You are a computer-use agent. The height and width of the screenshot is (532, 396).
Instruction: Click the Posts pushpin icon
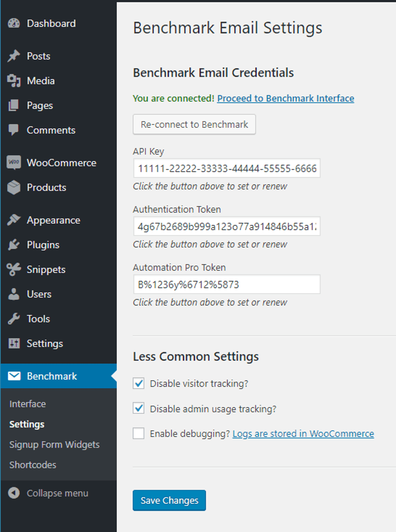[14, 56]
